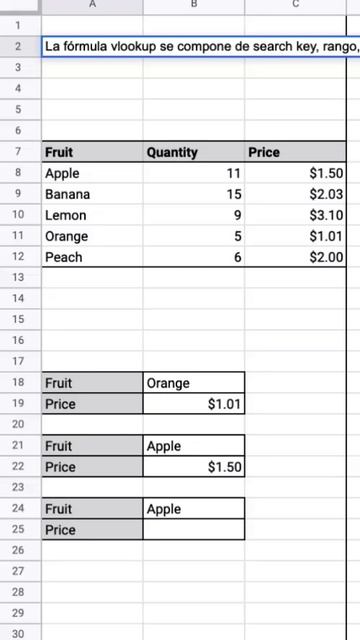Click the select-all corner box
The height and width of the screenshot is (640, 360).
click(20, 7)
